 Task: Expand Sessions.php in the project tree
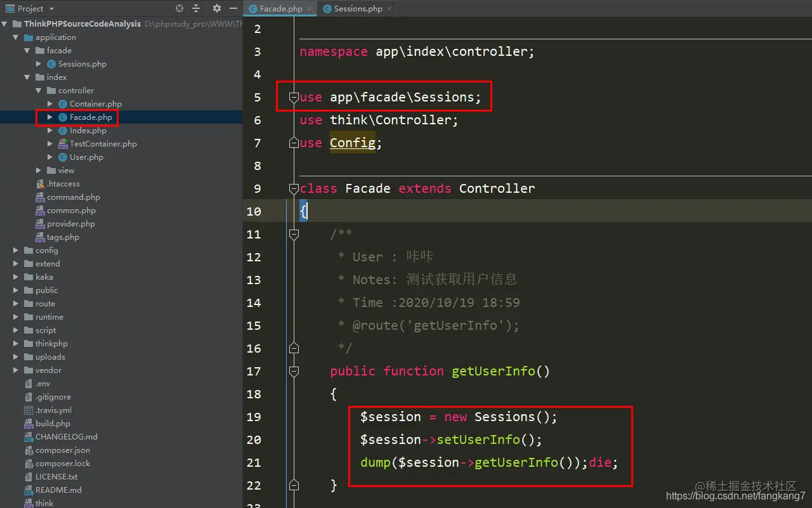(39, 64)
